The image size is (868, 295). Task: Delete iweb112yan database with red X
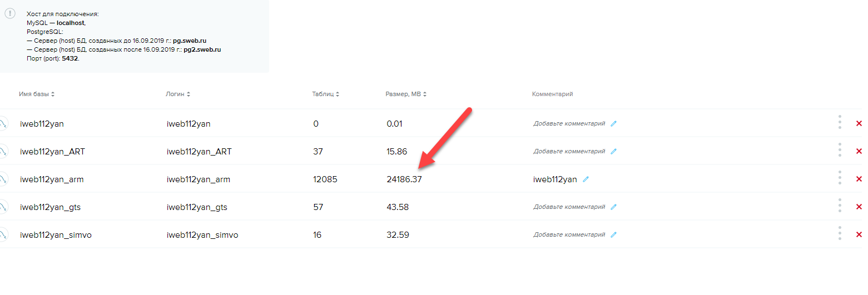pyautogui.click(x=859, y=123)
